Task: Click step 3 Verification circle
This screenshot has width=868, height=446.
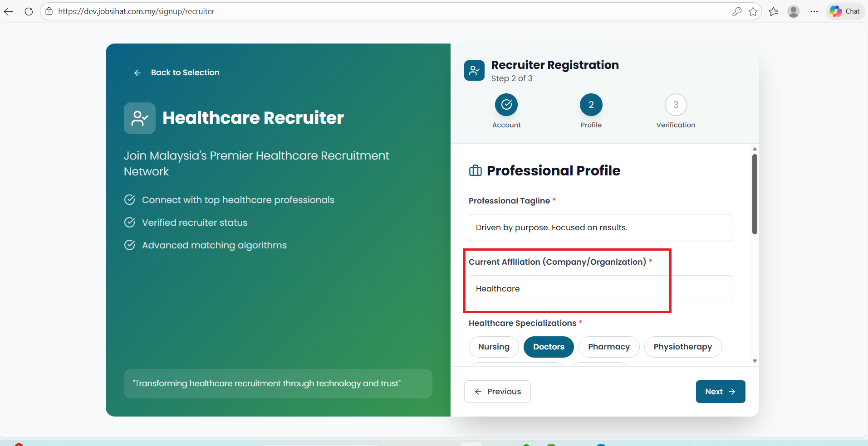Action: [676, 105]
